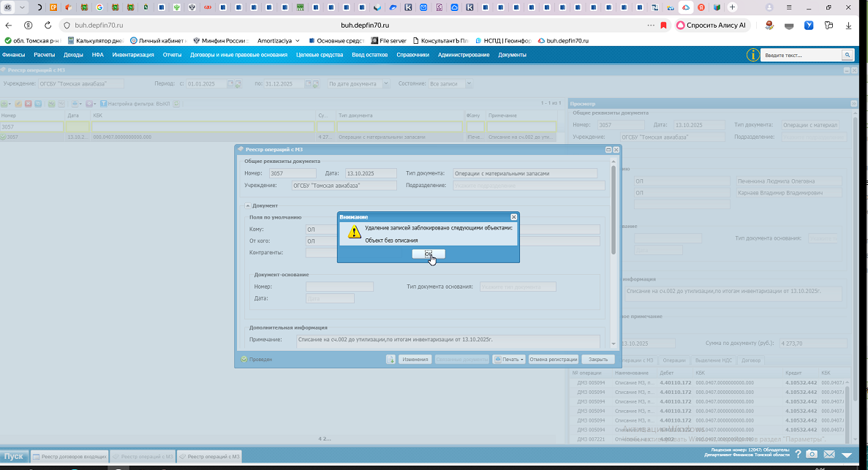Click the yellow warning triangle icon

(354, 232)
